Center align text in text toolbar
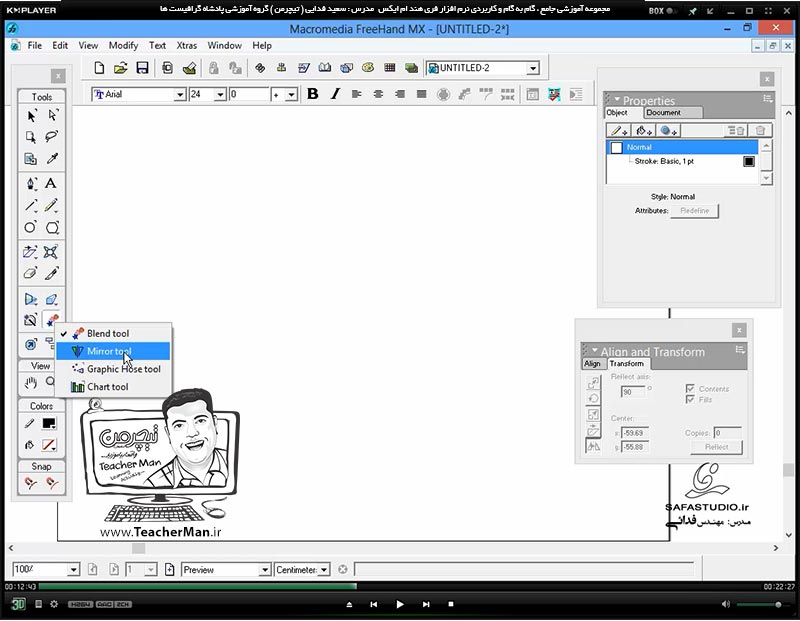800x621 pixels. (378, 94)
